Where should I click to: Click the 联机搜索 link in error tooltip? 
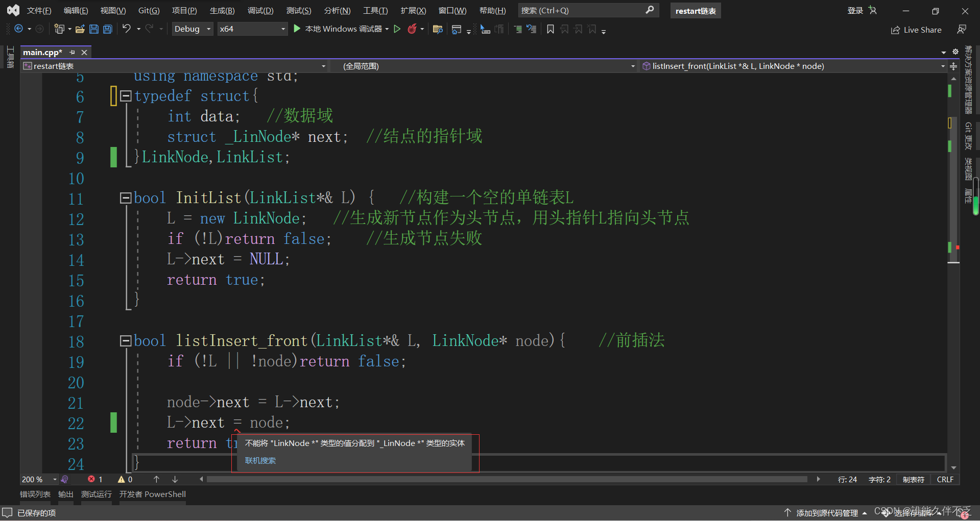(x=260, y=460)
